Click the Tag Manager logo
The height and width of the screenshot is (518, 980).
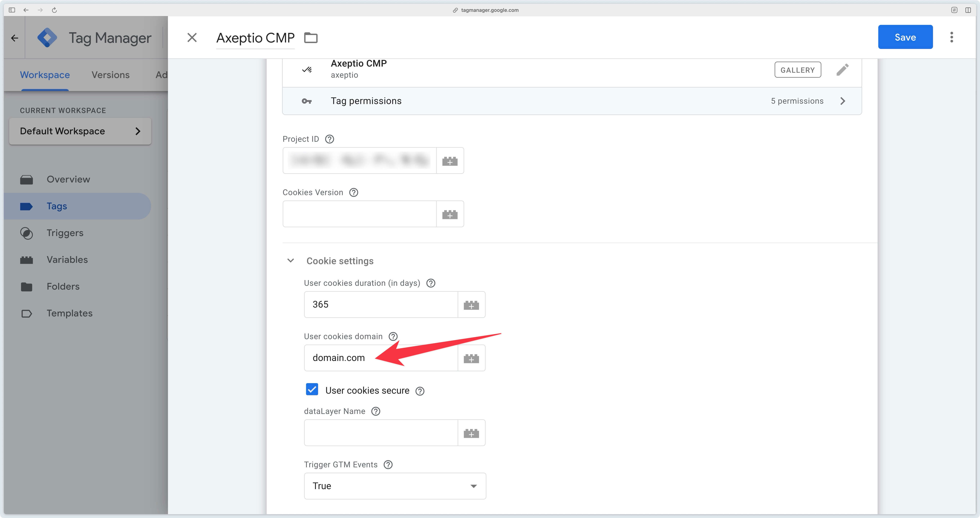pyautogui.click(x=47, y=38)
